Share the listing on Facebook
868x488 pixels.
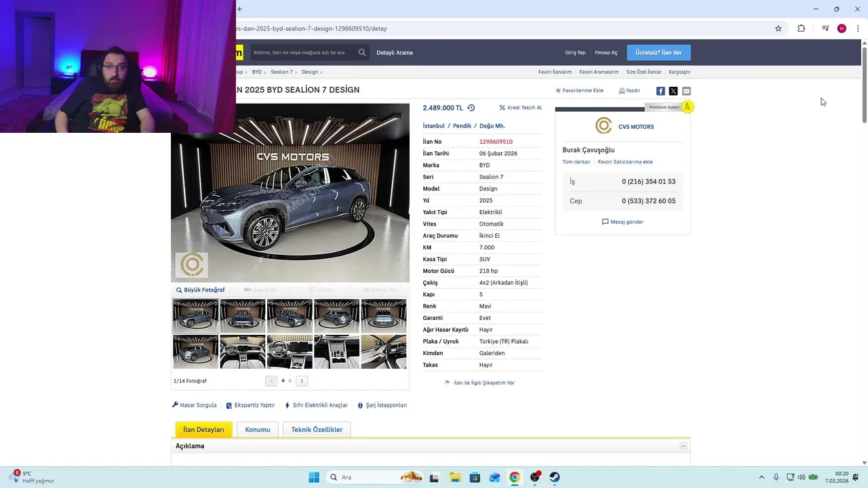(x=660, y=91)
